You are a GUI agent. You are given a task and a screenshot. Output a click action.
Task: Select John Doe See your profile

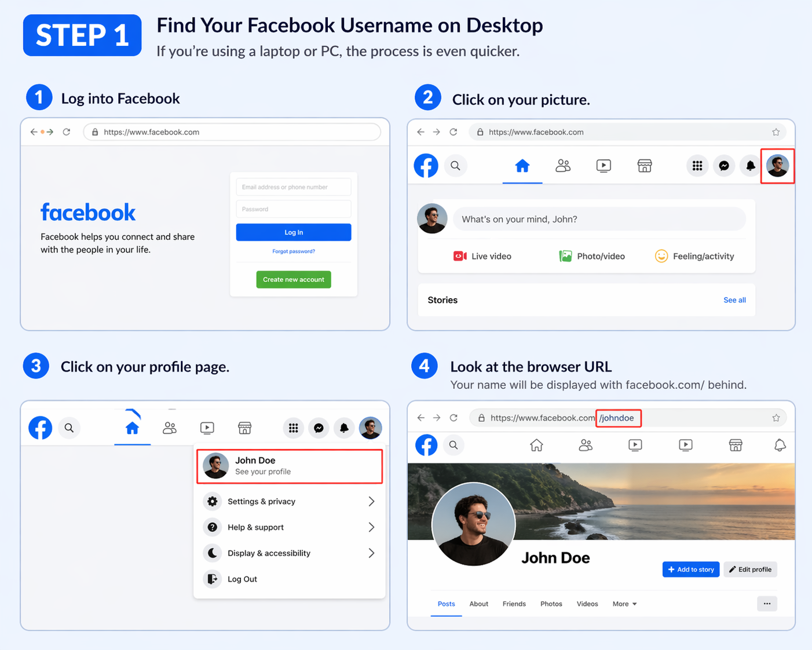pyautogui.click(x=290, y=466)
